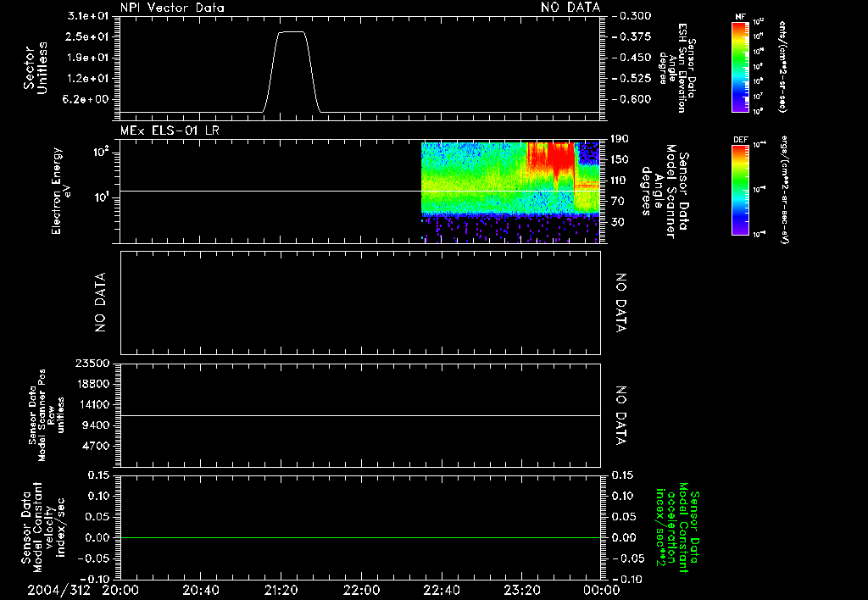Click the NF color bar legend

[740, 67]
